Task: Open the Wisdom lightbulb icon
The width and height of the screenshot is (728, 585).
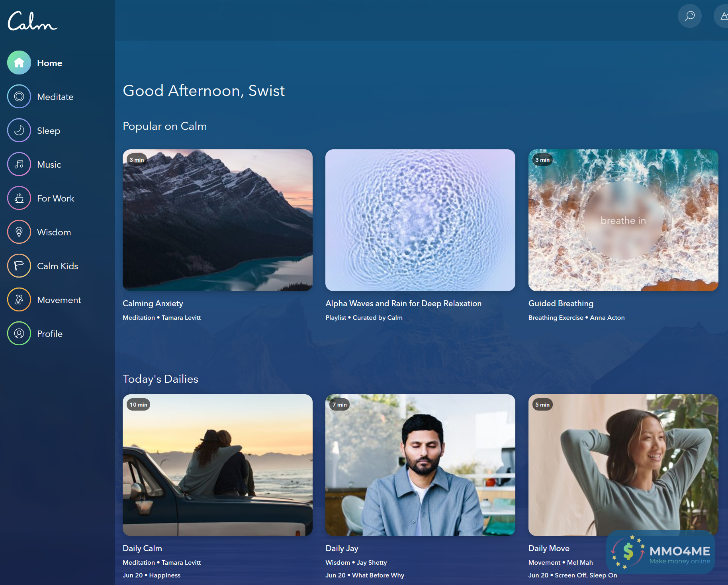Action: pyautogui.click(x=19, y=232)
